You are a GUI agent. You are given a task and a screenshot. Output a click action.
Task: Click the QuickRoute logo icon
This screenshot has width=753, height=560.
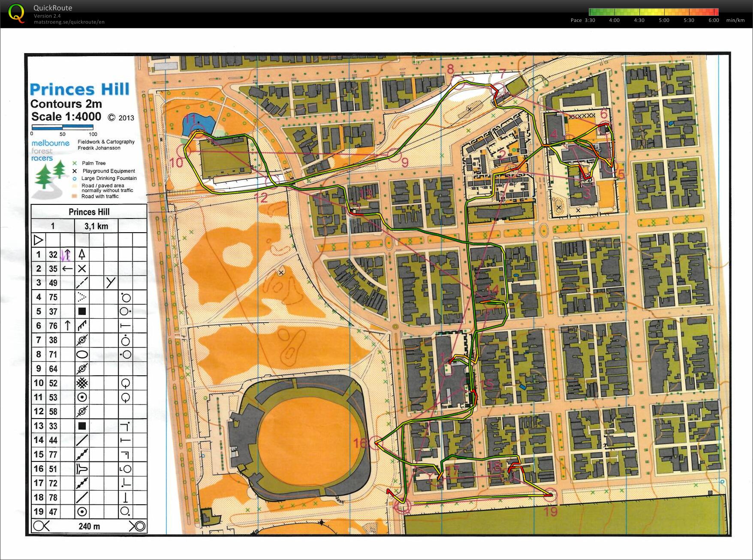[16, 13]
